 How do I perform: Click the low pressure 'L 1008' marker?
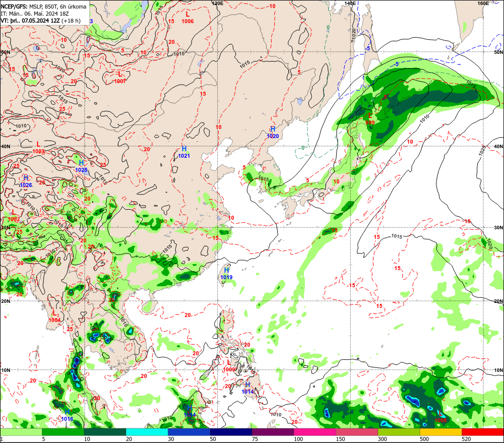point(440,416)
